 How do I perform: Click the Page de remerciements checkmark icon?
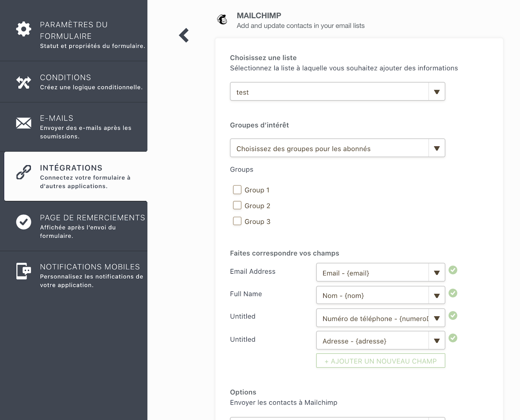tap(24, 222)
